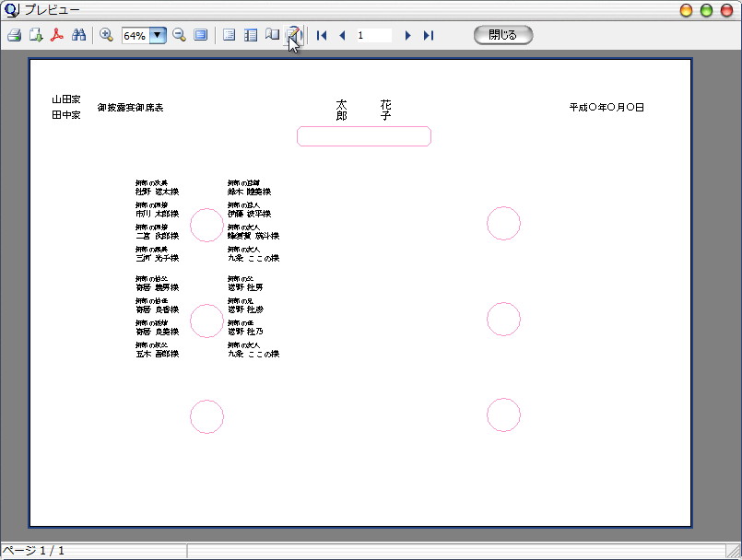
Task: Click the guest name 市川 太郎様
Action: 157,214
